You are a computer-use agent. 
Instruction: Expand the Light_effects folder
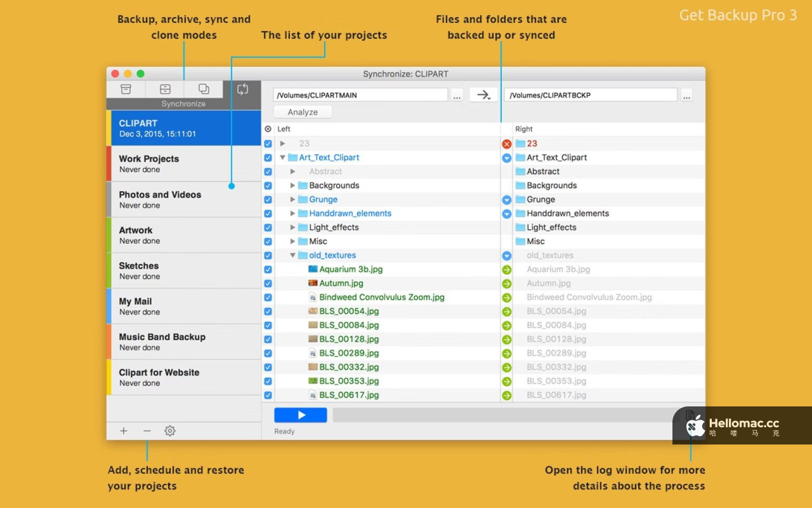pyautogui.click(x=293, y=227)
